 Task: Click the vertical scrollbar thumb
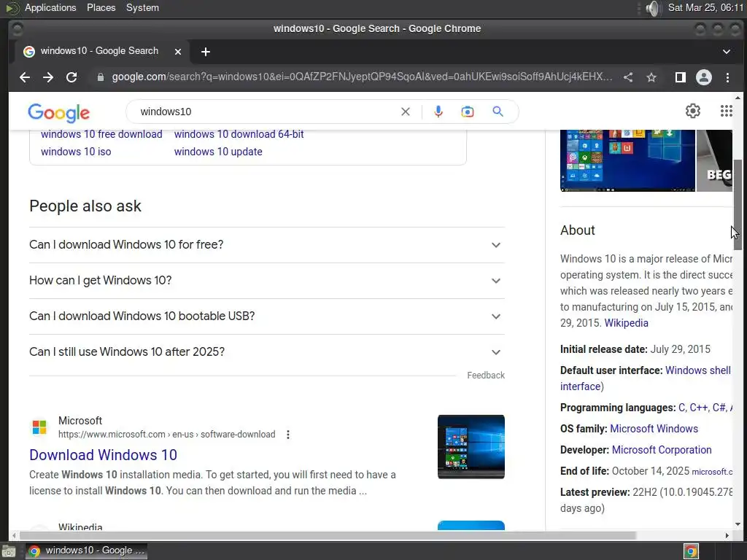coord(738,205)
